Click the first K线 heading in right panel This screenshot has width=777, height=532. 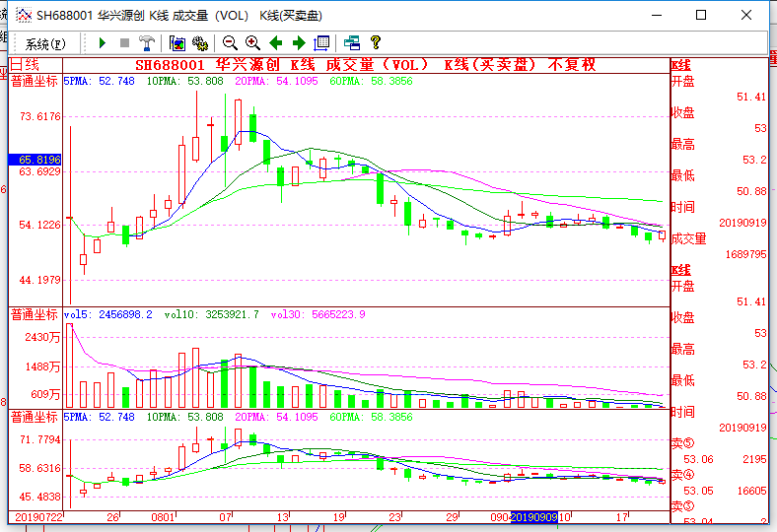click(x=681, y=66)
